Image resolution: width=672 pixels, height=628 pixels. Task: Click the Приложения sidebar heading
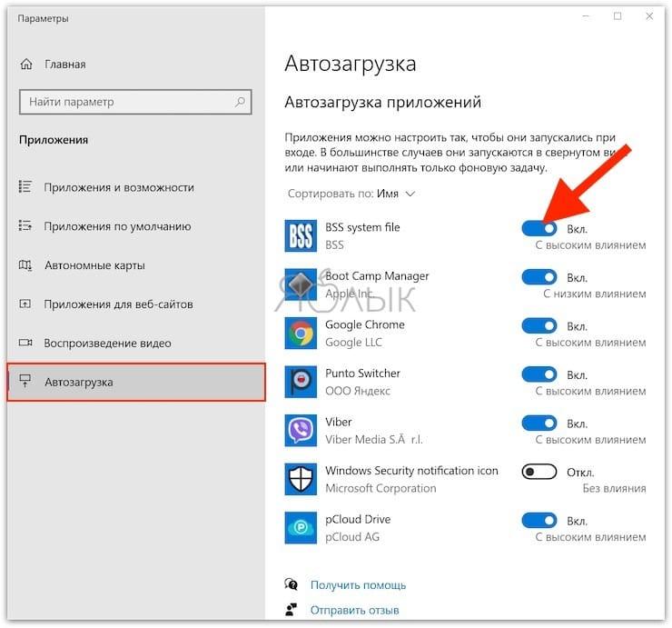point(54,140)
